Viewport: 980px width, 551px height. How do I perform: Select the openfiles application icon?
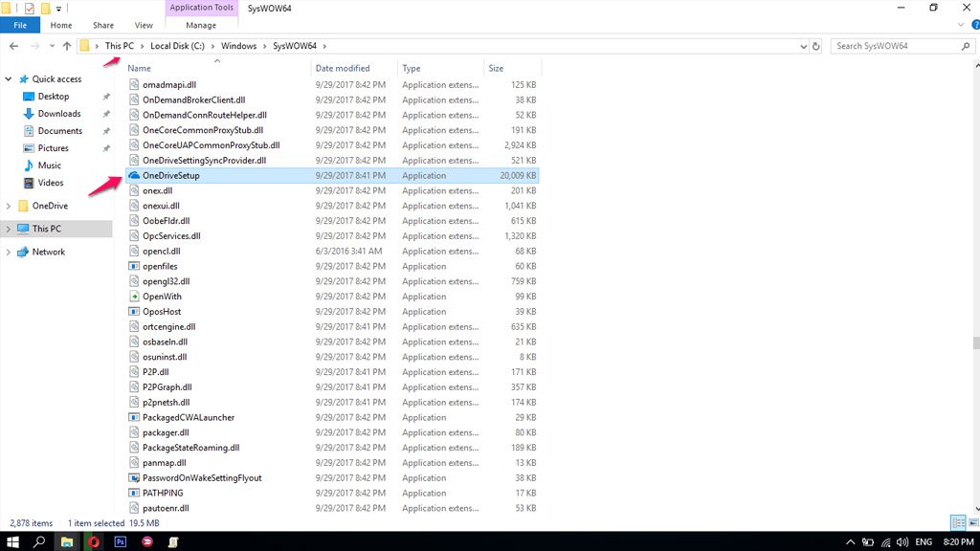[134, 266]
